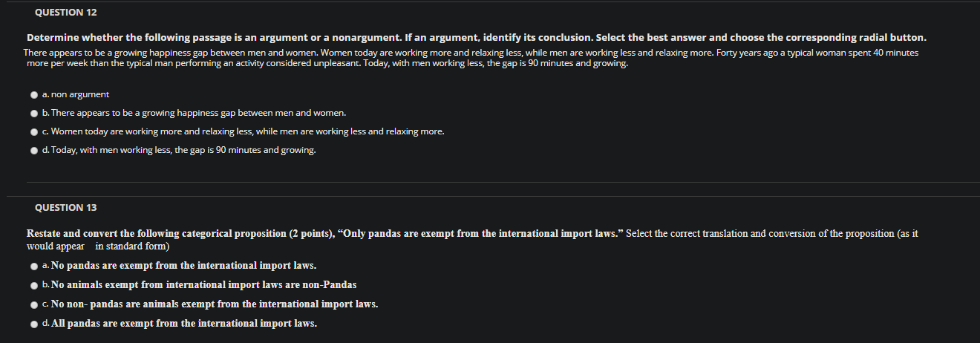Image resolution: width=980 pixels, height=343 pixels.
Task: Click answer text 'There appears to be a growing happiness gap'
Action: 199,113
